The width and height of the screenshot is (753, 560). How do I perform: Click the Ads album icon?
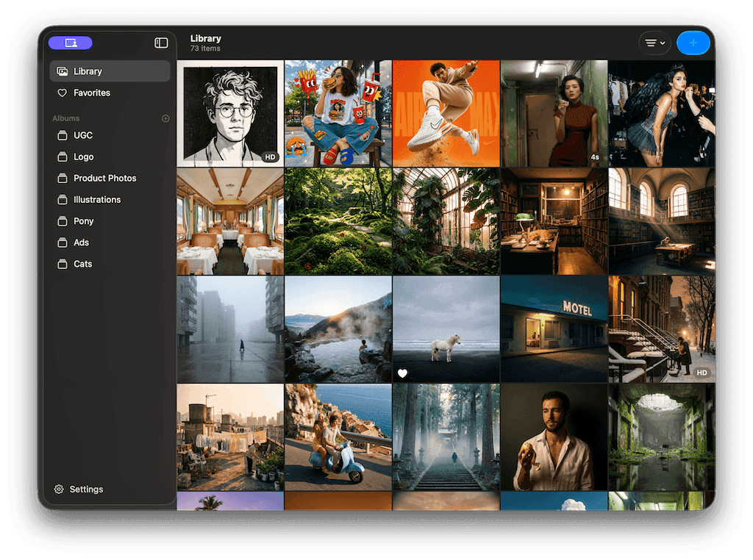click(63, 243)
